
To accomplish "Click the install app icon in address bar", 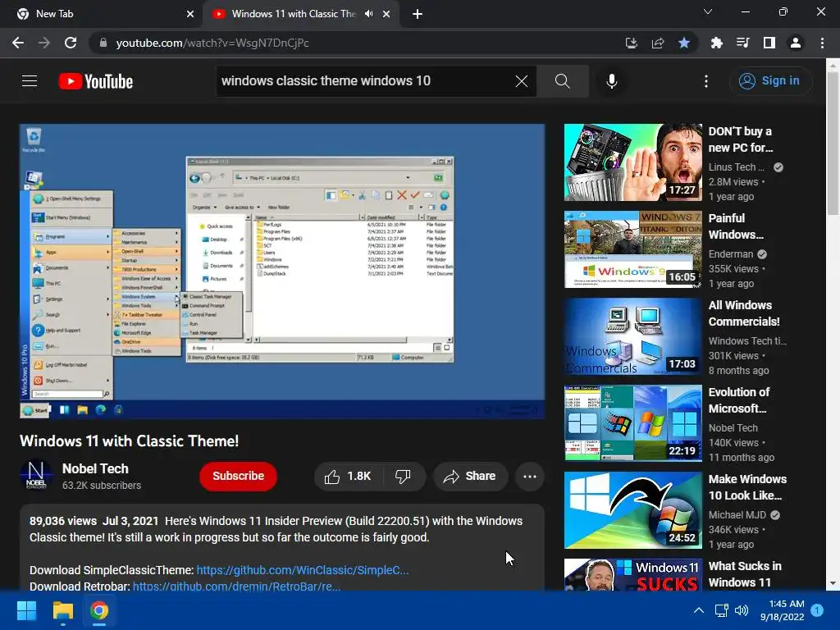I will point(632,43).
